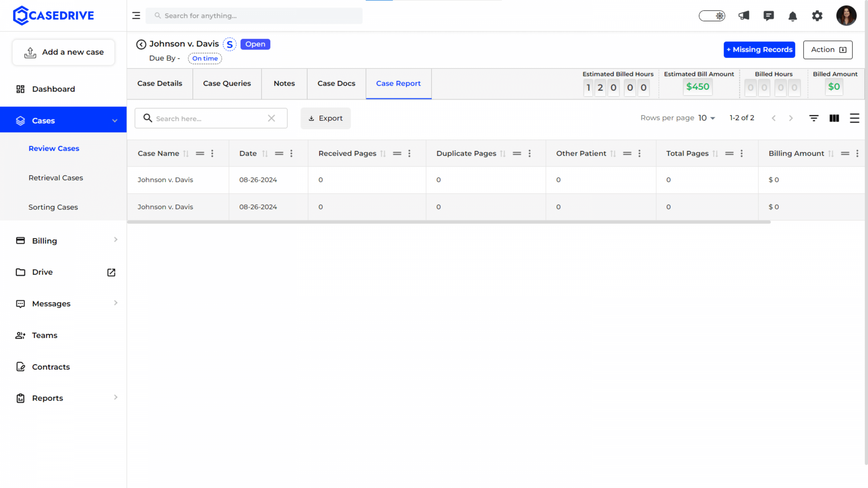
Task: Grab Case Name column drag handle
Action: [x=200, y=154]
